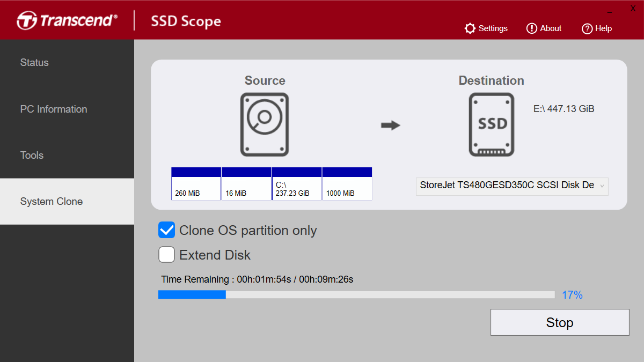Select the System Clone tab
The image size is (644, 362).
[67, 202]
